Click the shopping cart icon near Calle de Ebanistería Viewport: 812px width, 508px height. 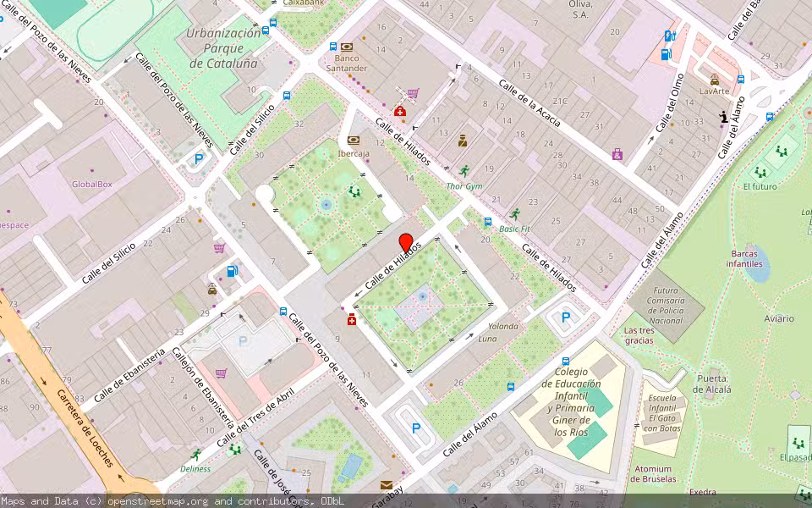(x=221, y=373)
